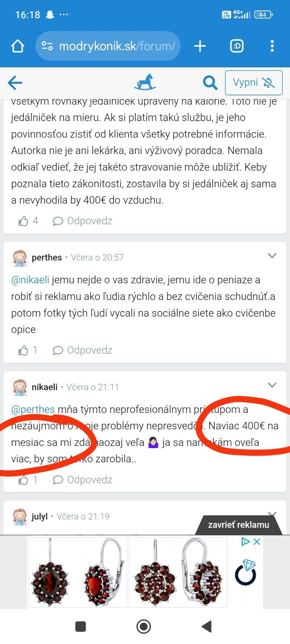This screenshot has height=644, width=290.
Task: Open forum search magnifier
Action: [210, 83]
